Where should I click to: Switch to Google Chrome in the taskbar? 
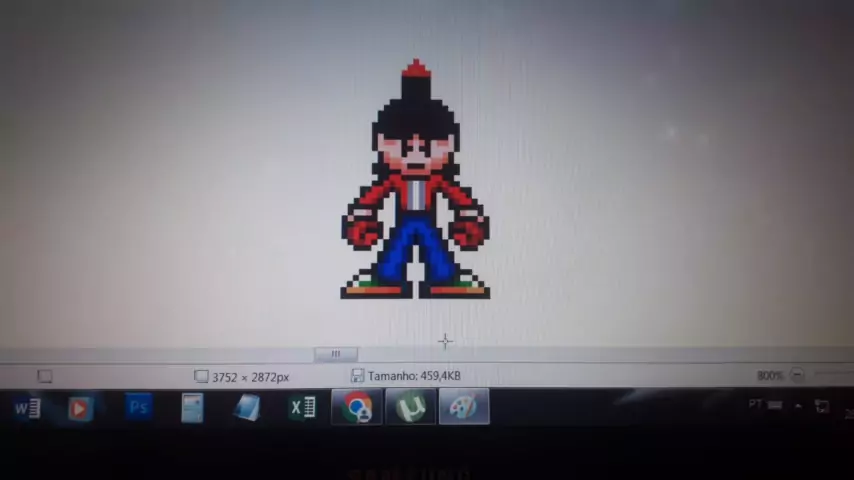click(x=357, y=408)
